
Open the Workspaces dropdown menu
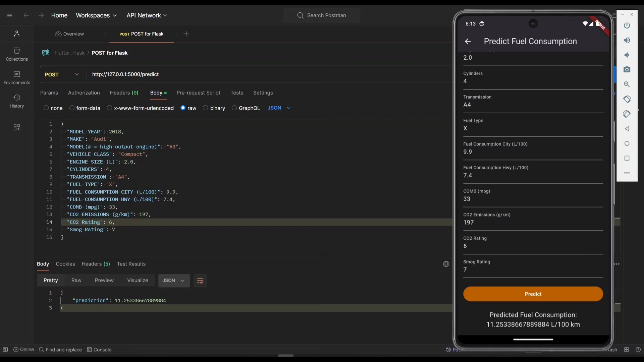96,15
